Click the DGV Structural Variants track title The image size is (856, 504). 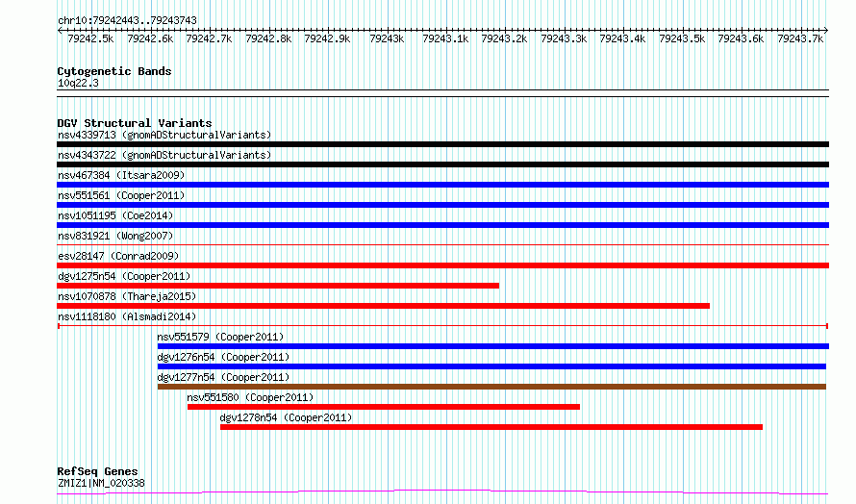135,123
